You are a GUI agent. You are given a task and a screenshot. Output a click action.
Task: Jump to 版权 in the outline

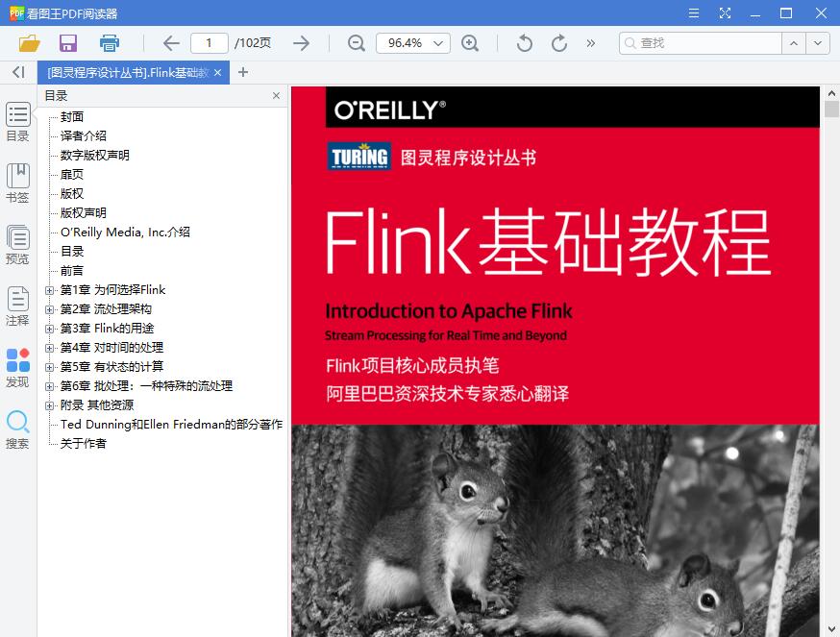click(x=72, y=194)
